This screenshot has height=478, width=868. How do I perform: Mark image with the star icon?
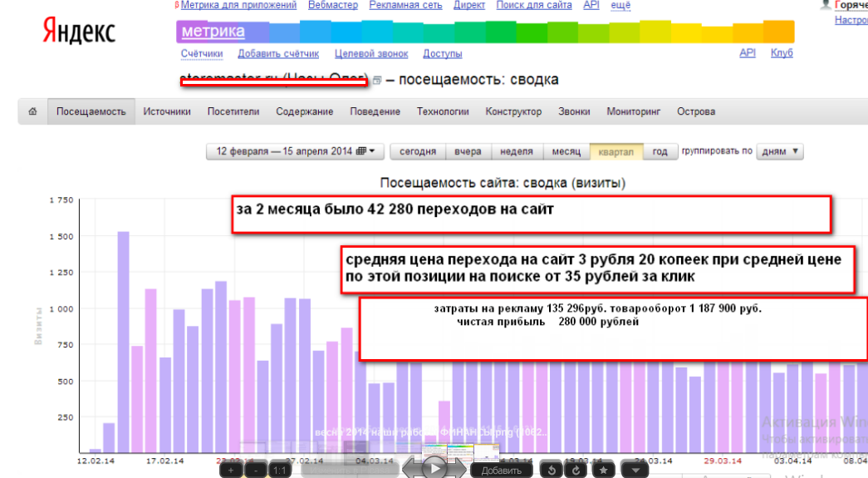click(x=604, y=471)
